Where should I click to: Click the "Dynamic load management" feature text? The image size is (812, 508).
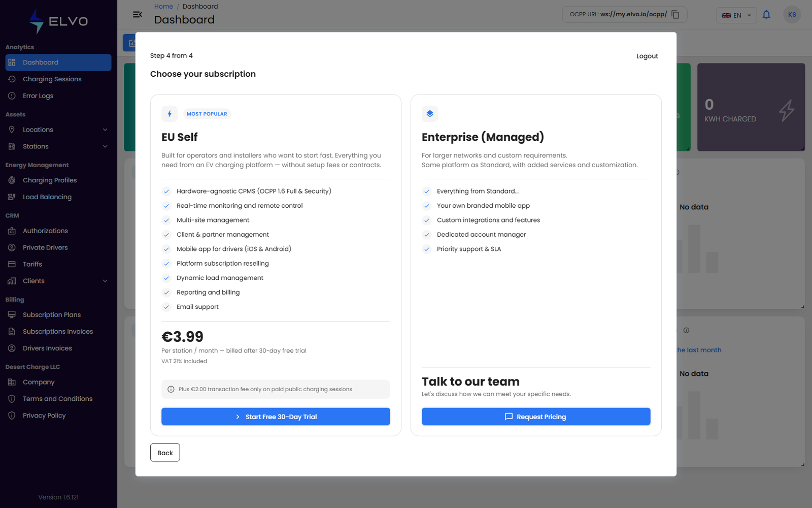(x=220, y=278)
